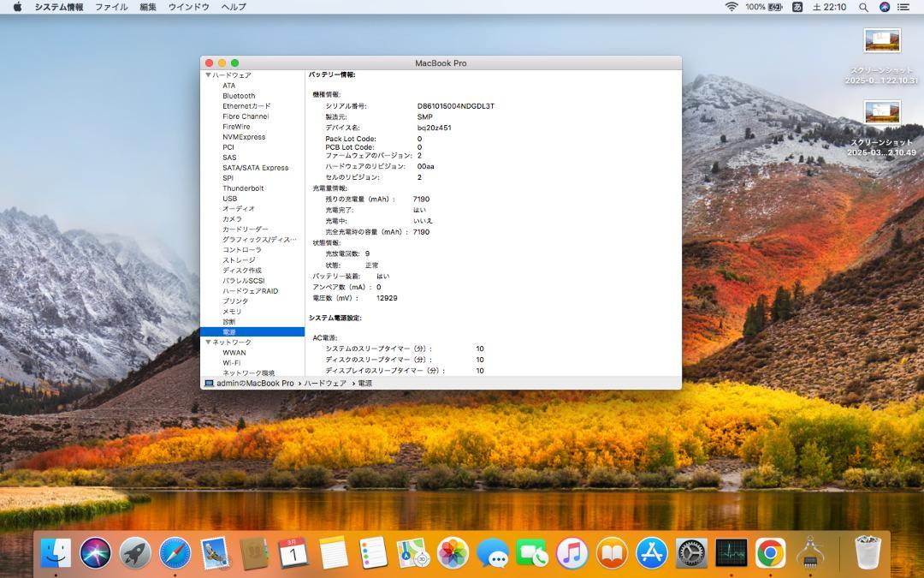Select プリンタ in the sidebar
The width and height of the screenshot is (924, 578).
235,301
